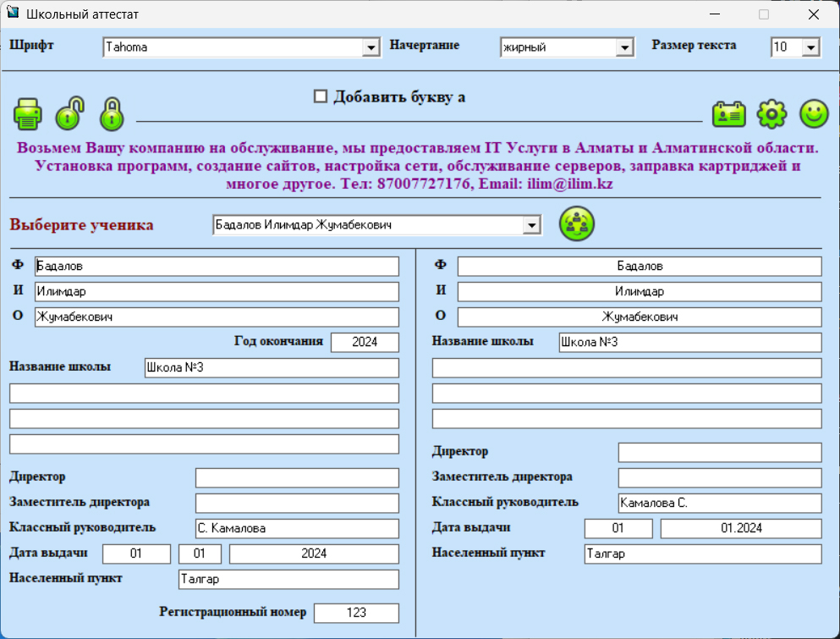Click the left Дата выдачи year field 2024

314,554
